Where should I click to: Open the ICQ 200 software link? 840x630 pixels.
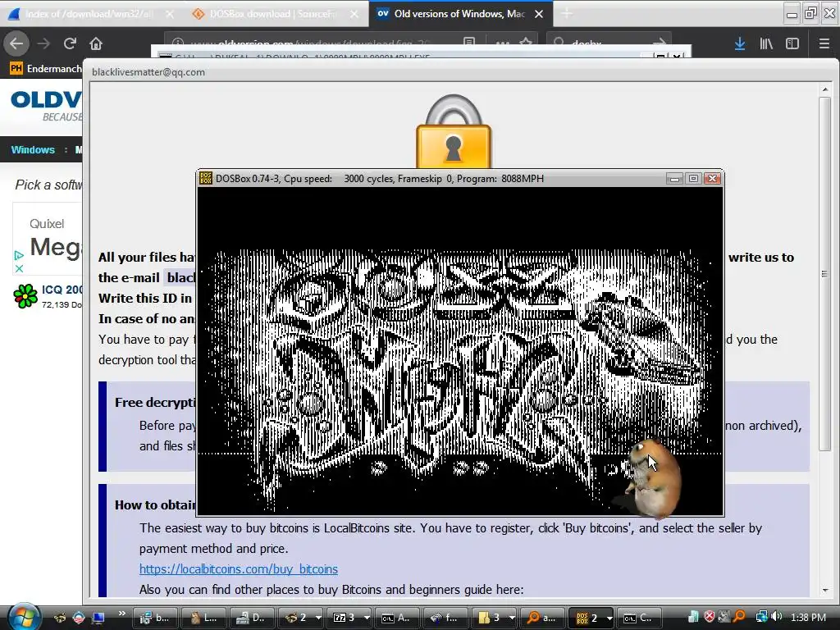(62, 290)
